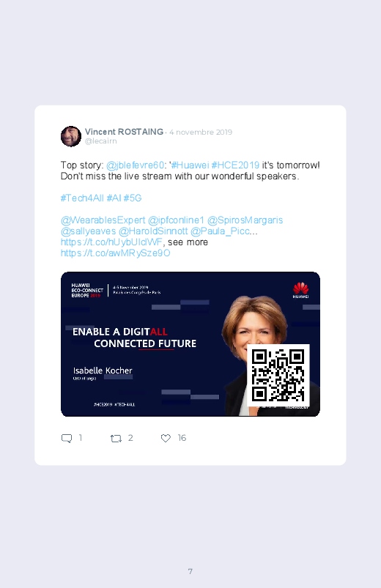Open the #Huawei hashtag
Screen dimensions: 381x588
coord(190,165)
